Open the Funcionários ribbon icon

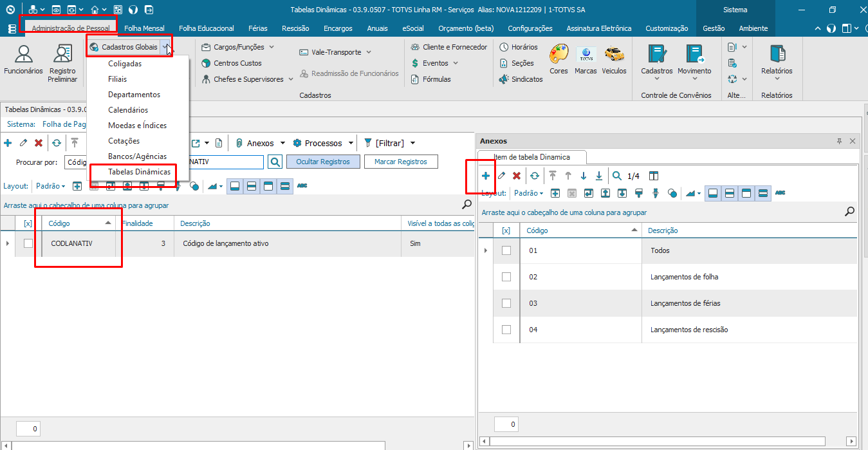pos(23,60)
